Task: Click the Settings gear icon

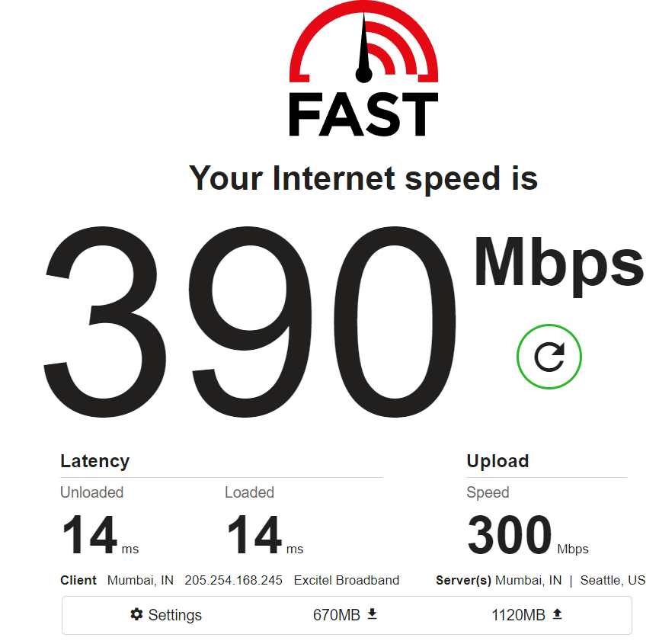Action: click(x=136, y=614)
